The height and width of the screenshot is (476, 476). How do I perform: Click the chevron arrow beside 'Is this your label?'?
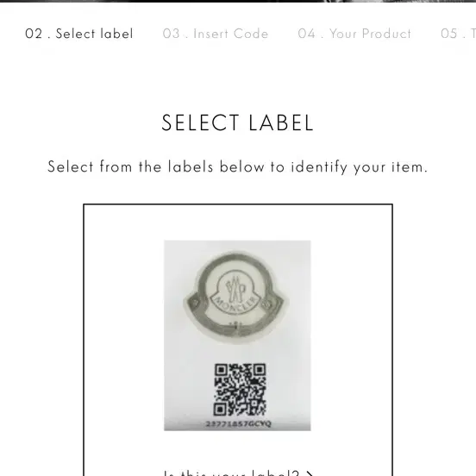tap(309, 473)
